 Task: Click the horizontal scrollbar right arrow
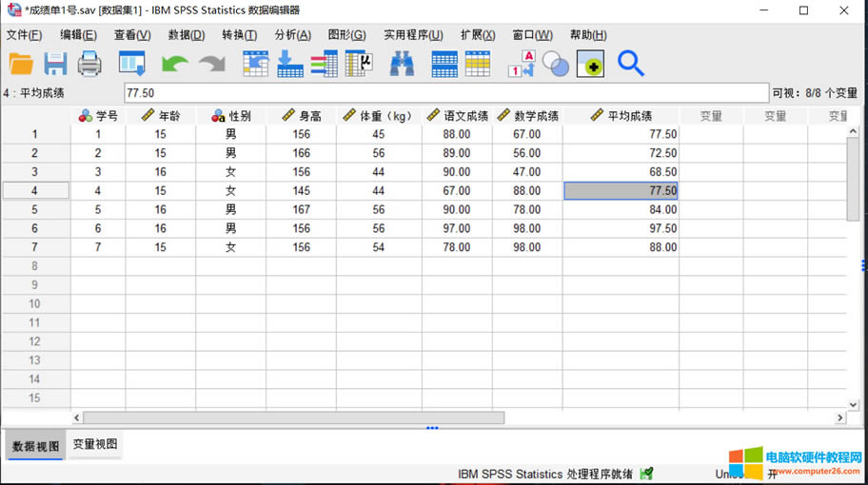tap(839, 417)
